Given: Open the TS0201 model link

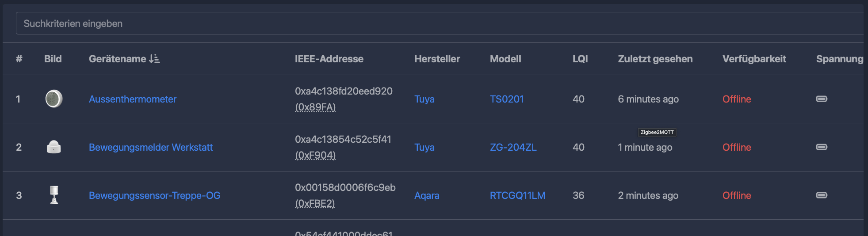Looking at the screenshot, I should coord(507,99).
